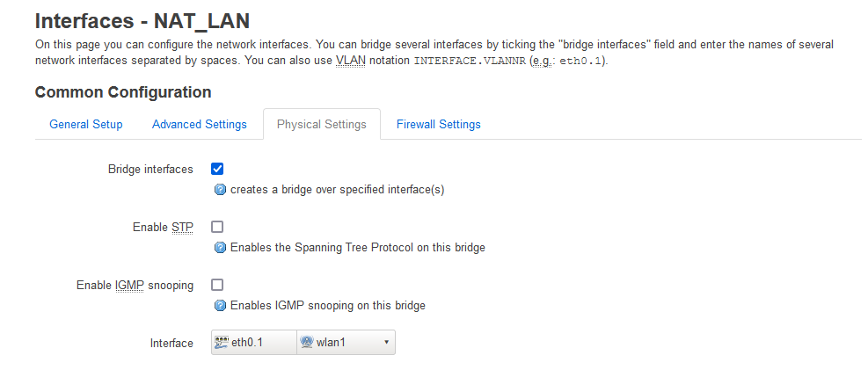868x370 pixels.
Task: Go to the Firewall Settings tab
Action: pyautogui.click(x=439, y=124)
